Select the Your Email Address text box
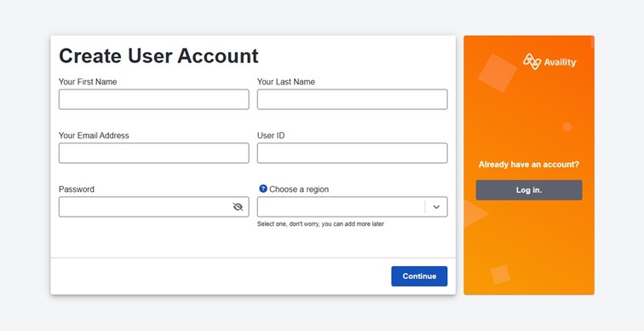This screenshot has width=644, height=331. (x=153, y=153)
